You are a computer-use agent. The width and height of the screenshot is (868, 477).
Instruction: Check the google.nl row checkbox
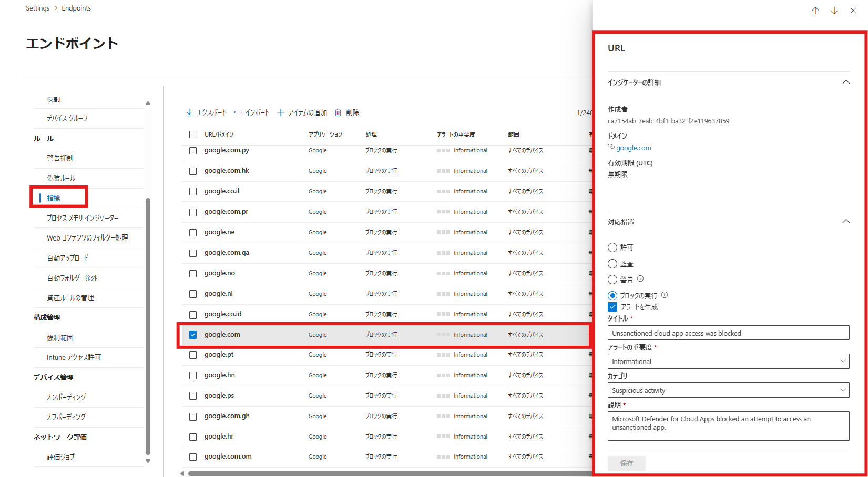point(193,294)
